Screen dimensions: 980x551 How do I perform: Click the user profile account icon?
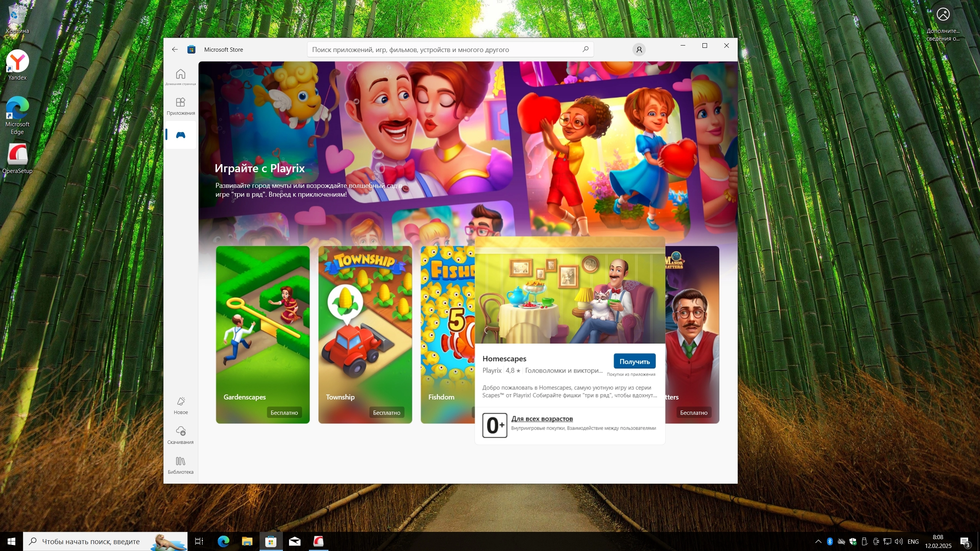coord(639,49)
